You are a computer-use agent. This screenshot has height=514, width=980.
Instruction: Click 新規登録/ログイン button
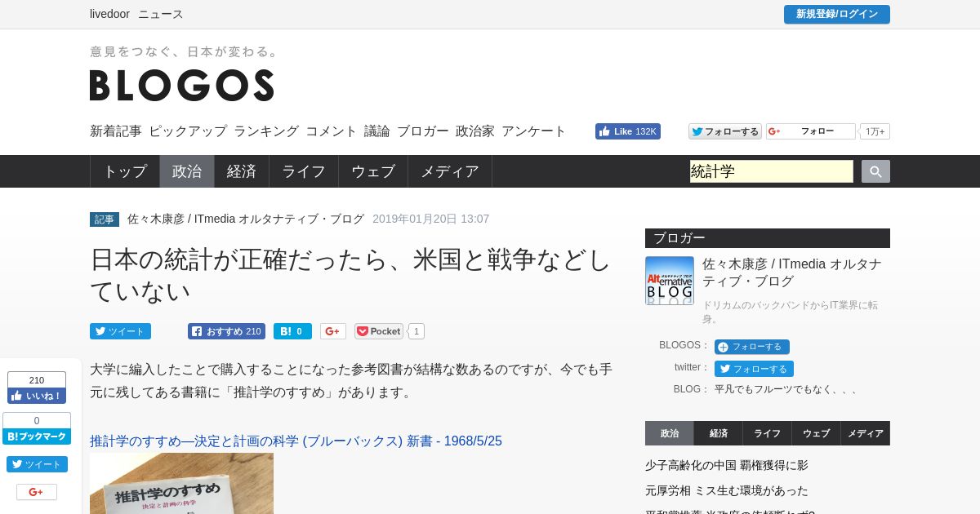[x=837, y=14]
